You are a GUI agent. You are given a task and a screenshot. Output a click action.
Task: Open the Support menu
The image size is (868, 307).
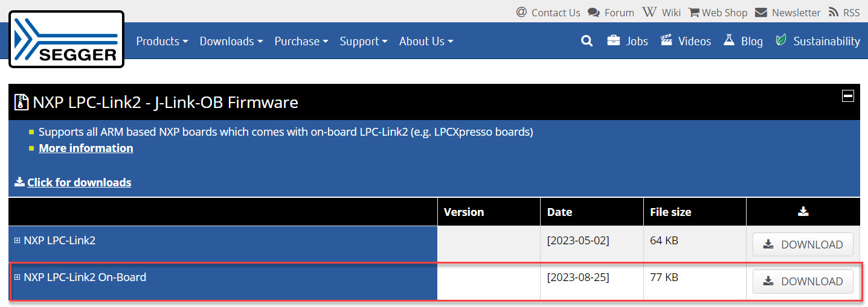coord(364,41)
